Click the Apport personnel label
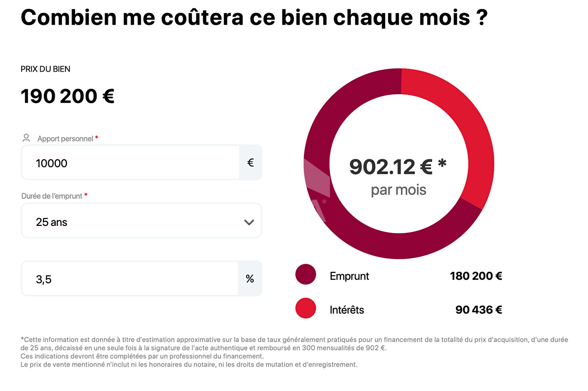588x391 pixels. 65,139
